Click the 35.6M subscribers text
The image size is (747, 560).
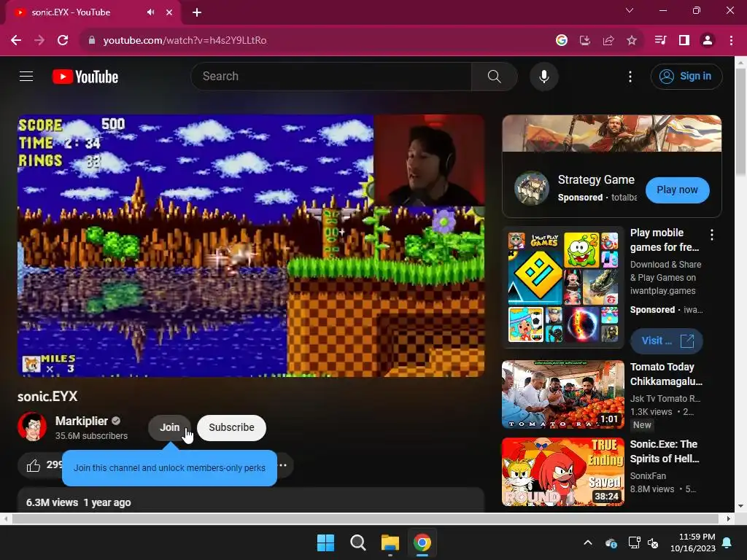pyautogui.click(x=91, y=436)
